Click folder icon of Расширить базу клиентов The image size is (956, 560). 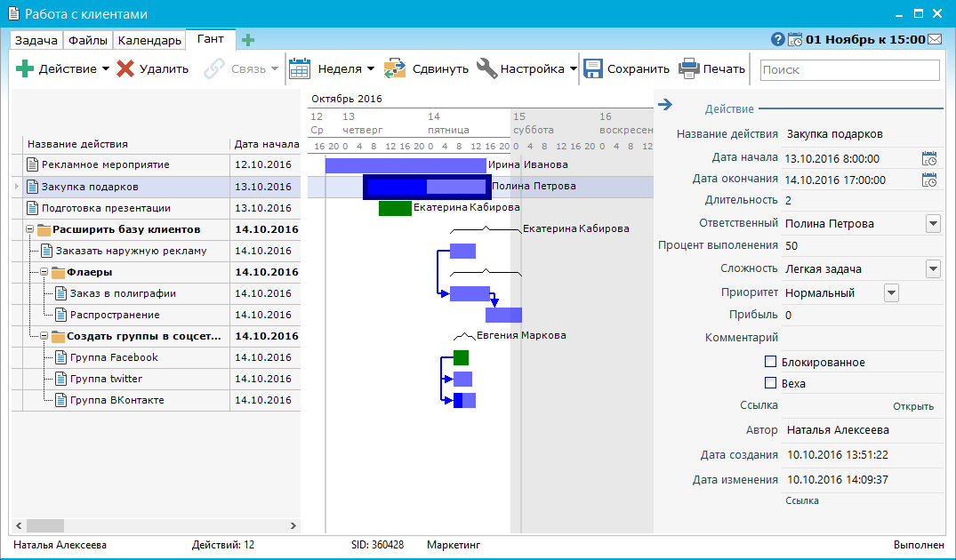pyautogui.click(x=44, y=229)
